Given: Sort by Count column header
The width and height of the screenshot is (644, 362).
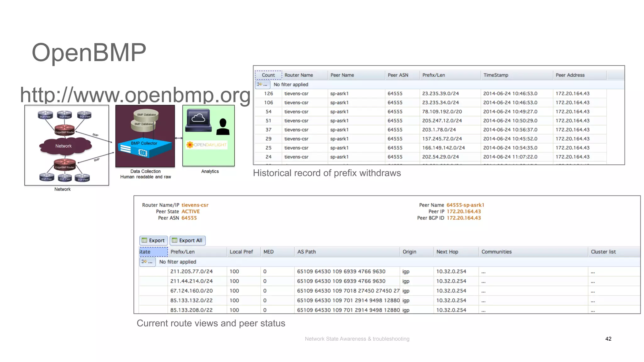Looking at the screenshot, I should (268, 75).
